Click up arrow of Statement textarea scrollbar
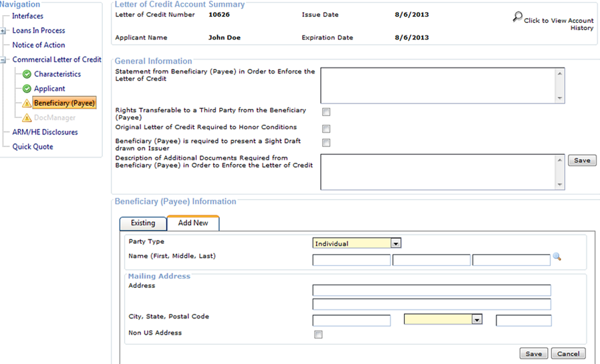 [559, 73]
